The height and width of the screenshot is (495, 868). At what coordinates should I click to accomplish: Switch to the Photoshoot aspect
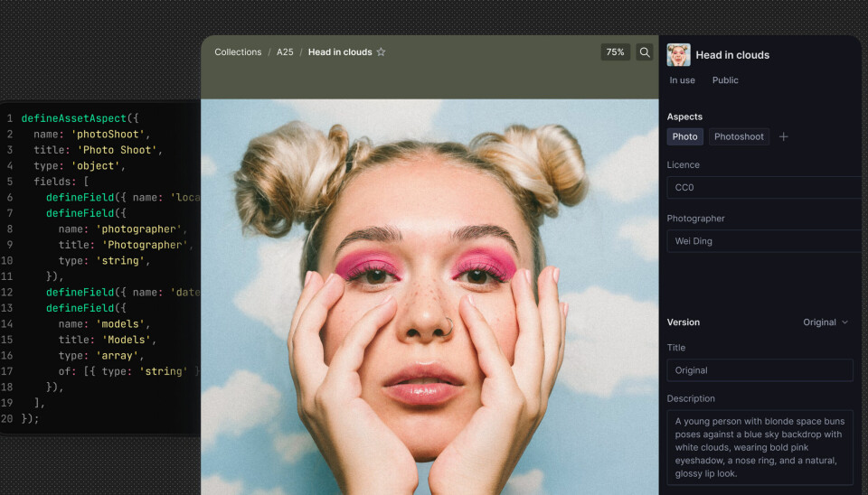[739, 136]
